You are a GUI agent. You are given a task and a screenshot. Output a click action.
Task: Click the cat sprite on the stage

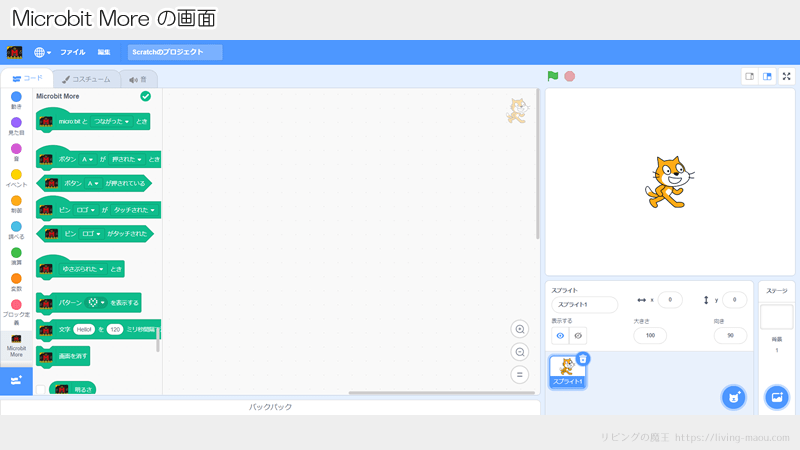point(669,182)
